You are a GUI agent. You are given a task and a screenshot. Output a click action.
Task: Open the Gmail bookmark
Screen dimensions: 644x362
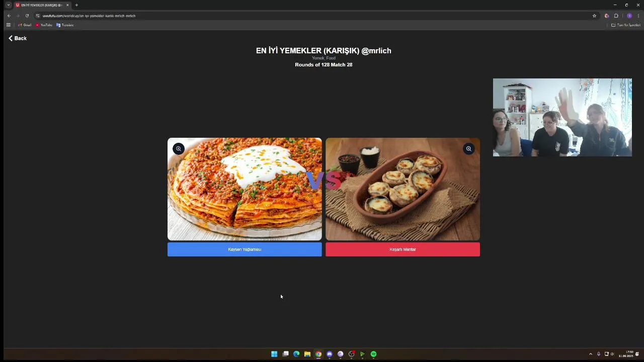25,25
